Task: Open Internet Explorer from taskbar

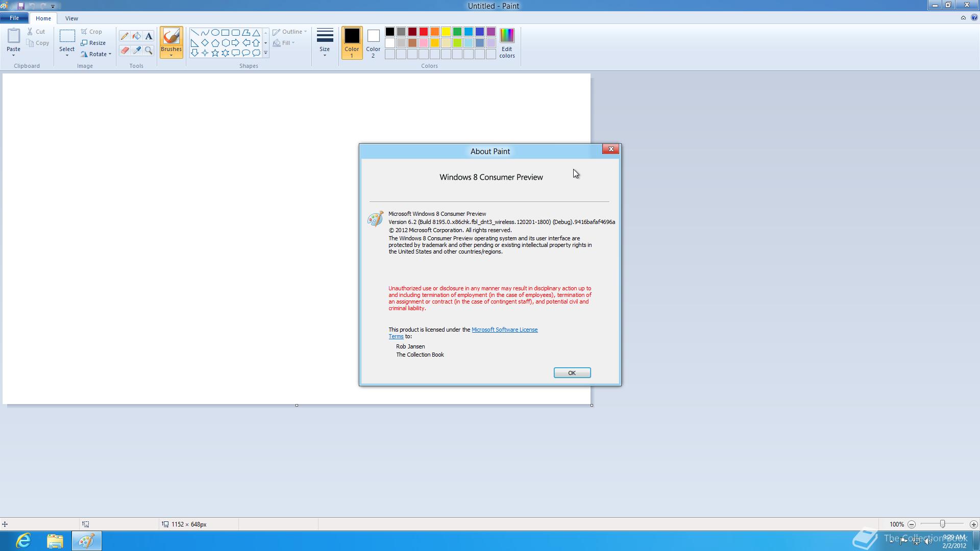Action: point(23,541)
